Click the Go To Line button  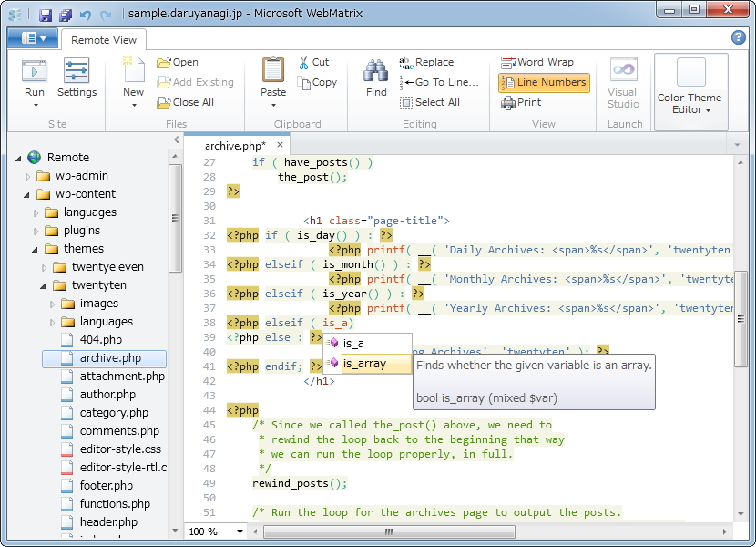pyautogui.click(x=440, y=82)
